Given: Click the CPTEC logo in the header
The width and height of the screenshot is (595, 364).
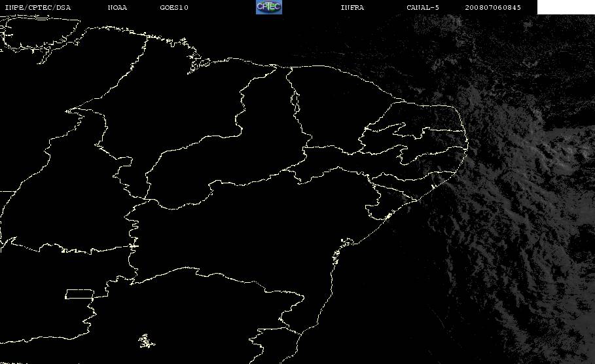Looking at the screenshot, I should tap(269, 7).
